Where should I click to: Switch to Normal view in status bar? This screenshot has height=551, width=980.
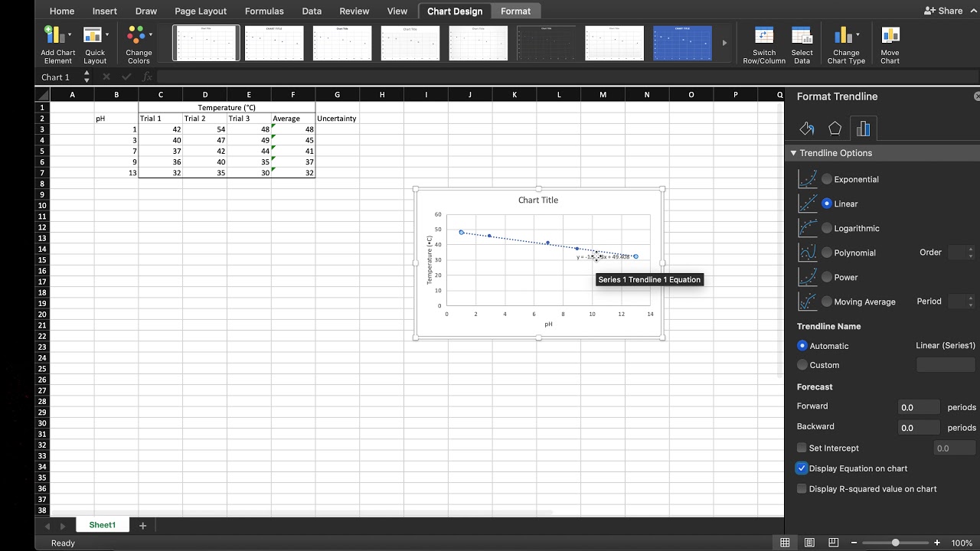click(785, 543)
